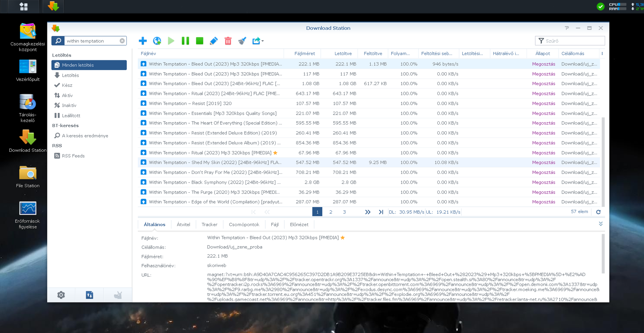Select Resist [2019] 320 row
Image resolution: width=644 pixels, height=333 pixels.
[369, 104]
